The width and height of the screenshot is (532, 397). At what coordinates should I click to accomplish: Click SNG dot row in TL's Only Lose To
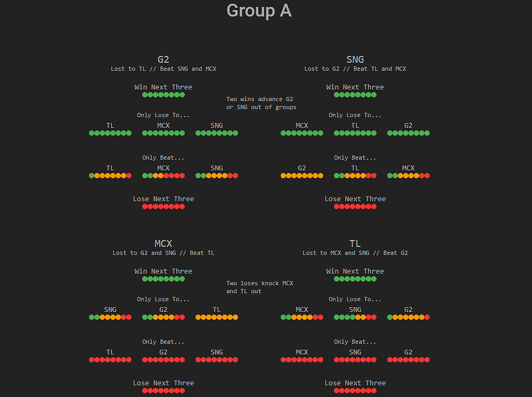click(x=355, y=317)
